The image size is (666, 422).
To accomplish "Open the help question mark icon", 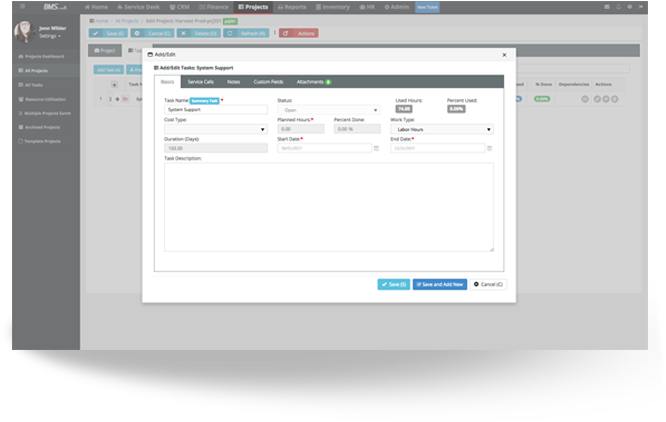I will (x=630, y=7).
